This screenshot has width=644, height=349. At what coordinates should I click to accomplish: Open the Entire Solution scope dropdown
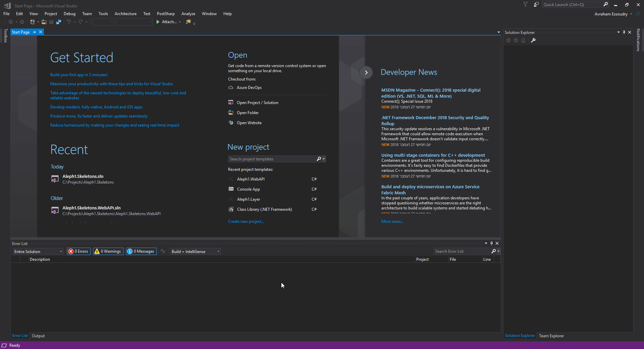[38, 251]
